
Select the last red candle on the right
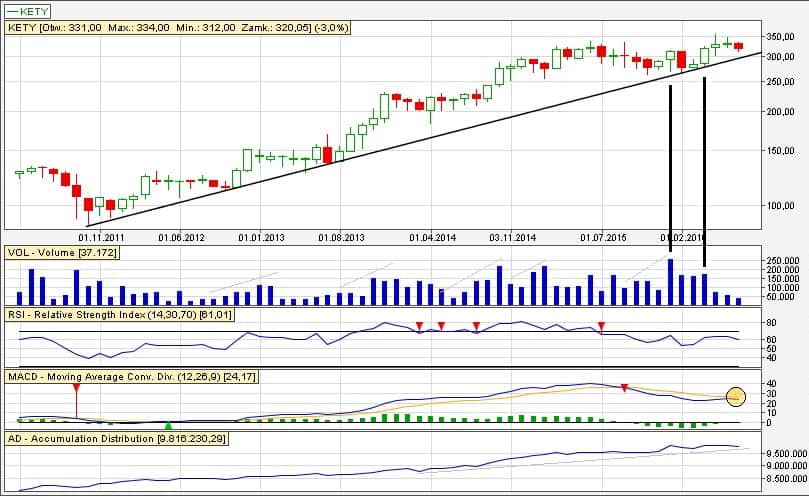pyautogui.click(x=739, y=46)
